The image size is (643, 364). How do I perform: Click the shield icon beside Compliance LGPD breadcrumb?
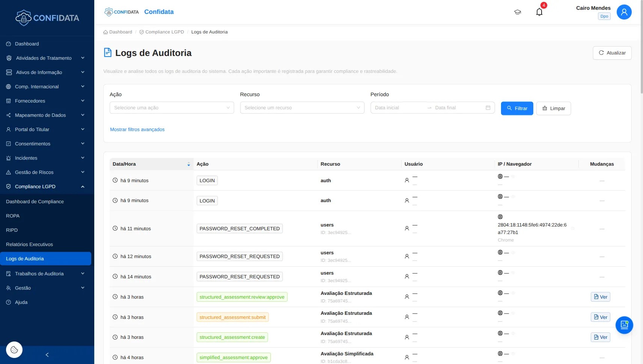pos(141,32)
